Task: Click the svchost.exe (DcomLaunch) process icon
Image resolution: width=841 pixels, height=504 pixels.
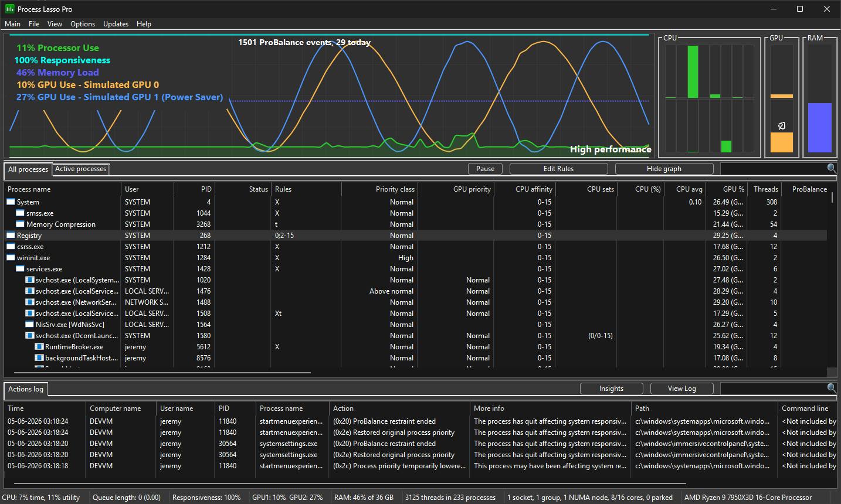Action: point(29,336)
